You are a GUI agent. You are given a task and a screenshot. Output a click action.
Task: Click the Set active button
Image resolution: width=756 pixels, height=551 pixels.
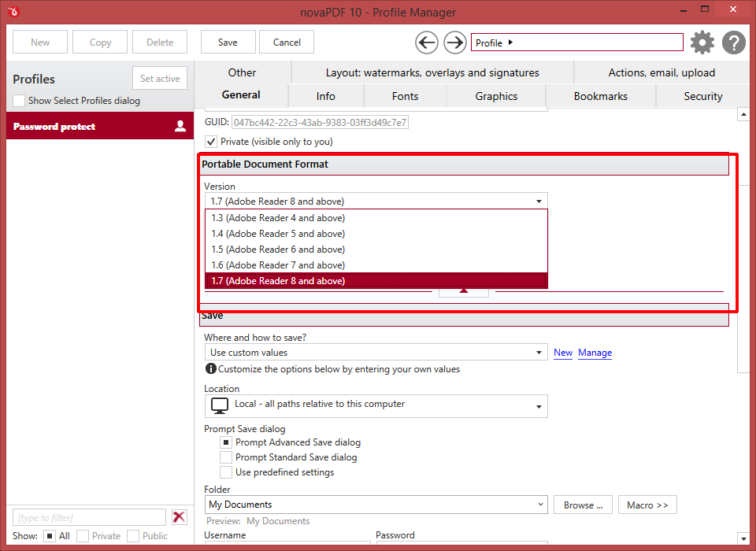tap(160, 78)
